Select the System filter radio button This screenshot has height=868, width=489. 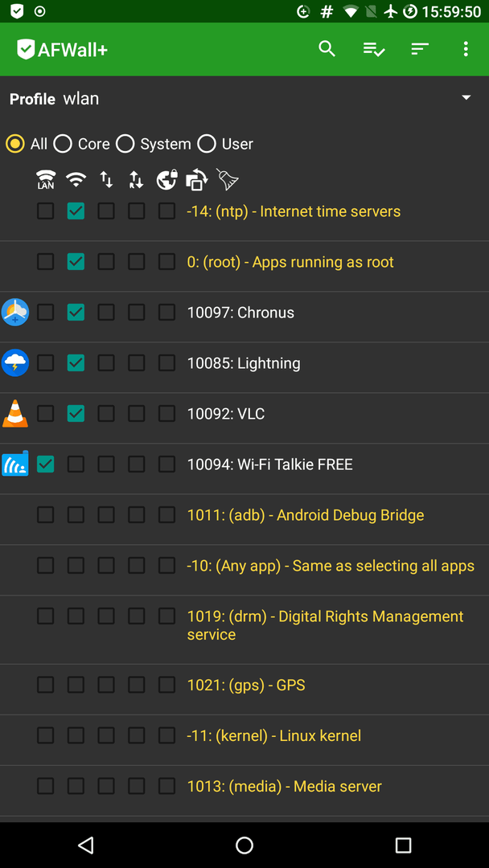pyautogui.click(x=125, y=144)
